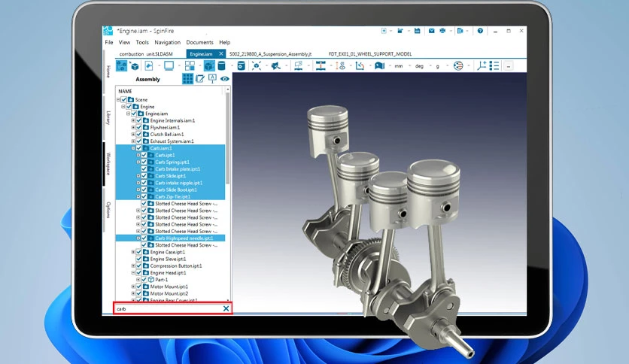Open the Navigation menu
629x364 pixels.
pos(167,42)
